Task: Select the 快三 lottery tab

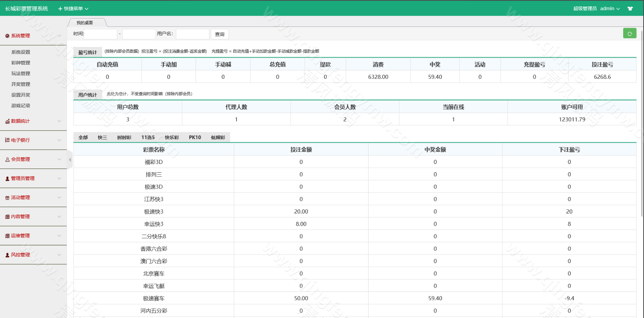Action: (102, 137)
